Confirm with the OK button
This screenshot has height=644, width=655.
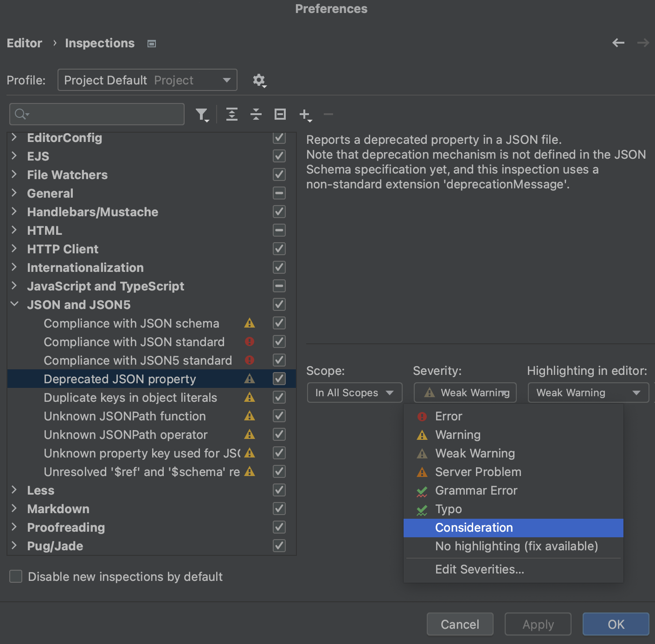616,624
